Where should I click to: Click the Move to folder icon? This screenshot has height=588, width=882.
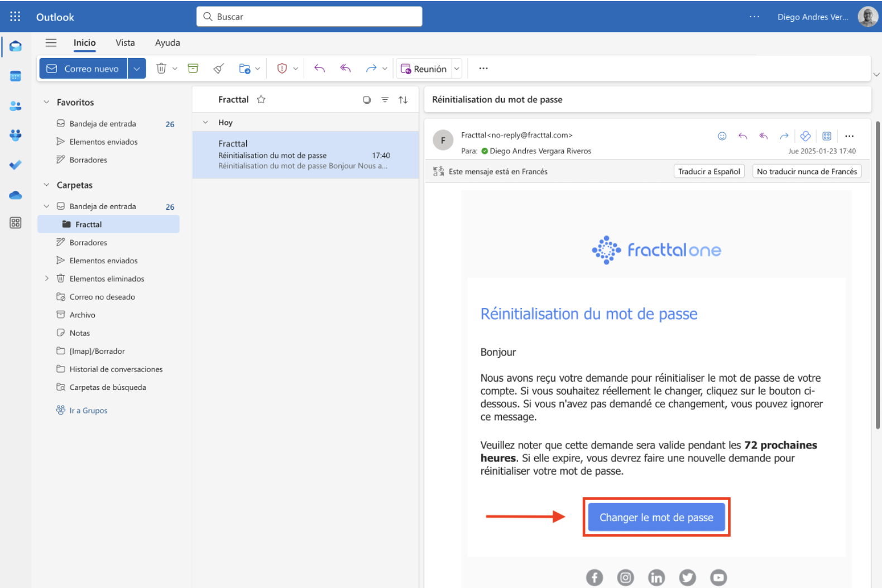[245, 69]
